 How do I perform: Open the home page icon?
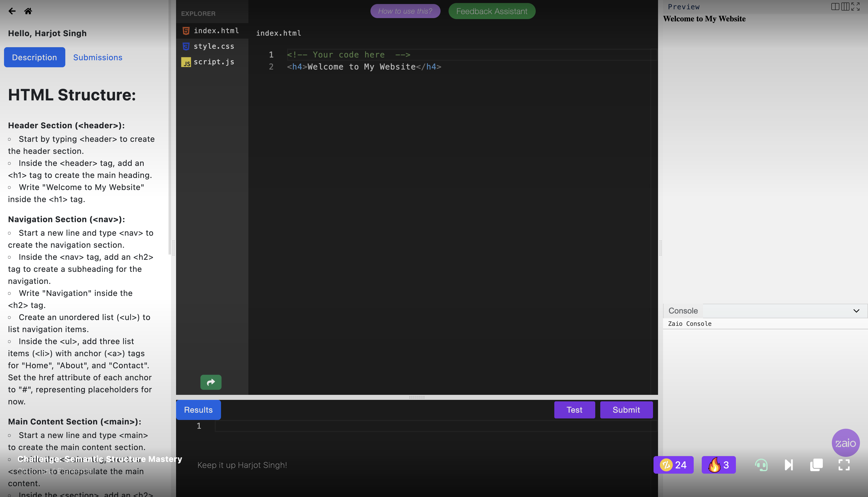click(x=28, y=11)
